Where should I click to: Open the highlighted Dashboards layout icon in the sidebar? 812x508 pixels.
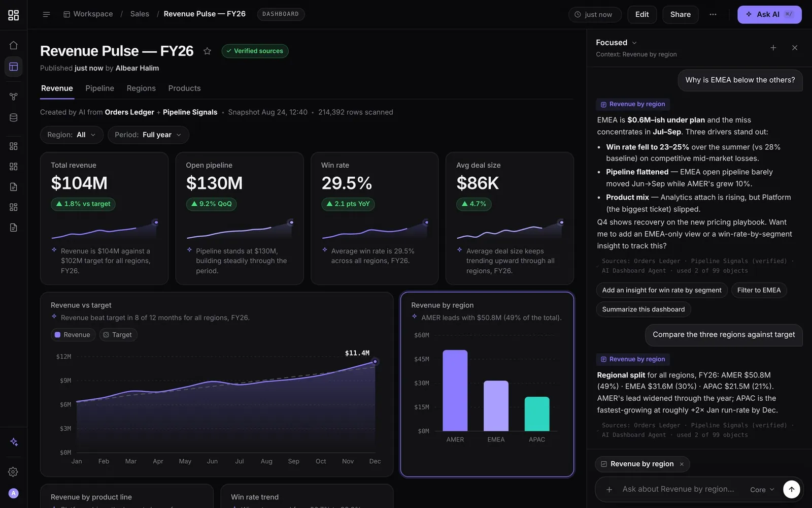14,67
